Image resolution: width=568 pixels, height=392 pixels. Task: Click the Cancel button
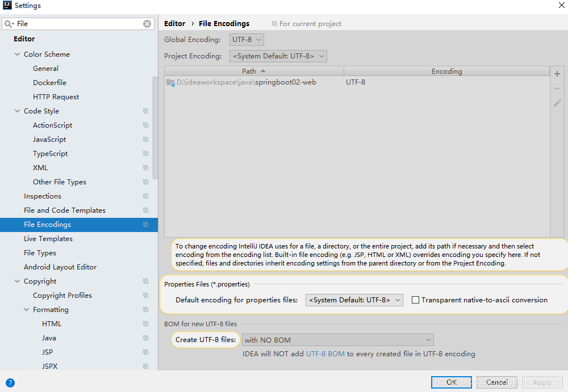(x=496, y=382)
